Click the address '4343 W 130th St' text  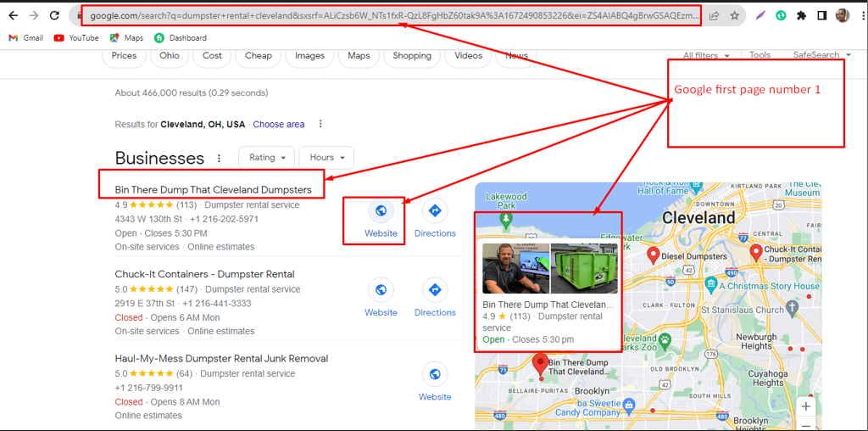(x=147, y=219)
